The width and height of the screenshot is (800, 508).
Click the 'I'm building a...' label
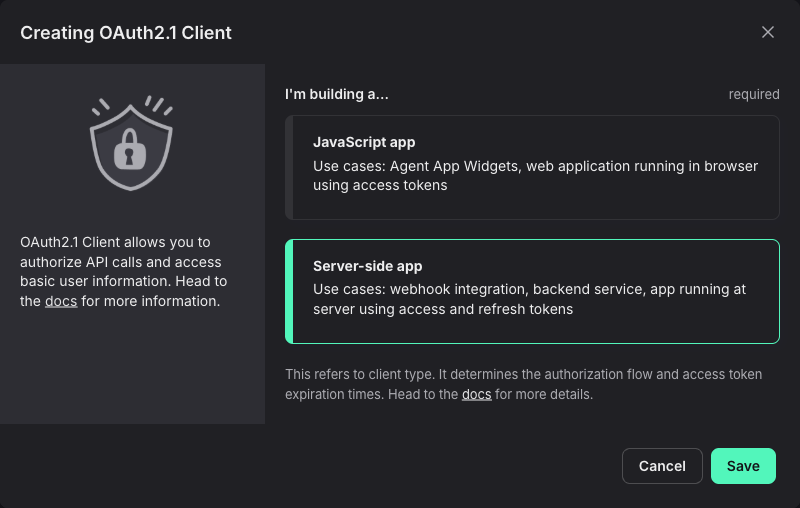337,94
